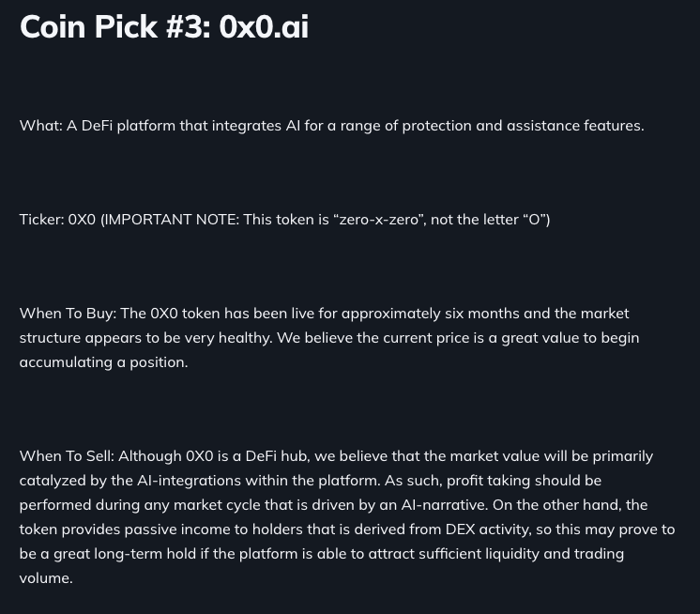Click the "When To Sell:" label
The image size is (700, 614).
pyautogui.click(x=67, y=456)
